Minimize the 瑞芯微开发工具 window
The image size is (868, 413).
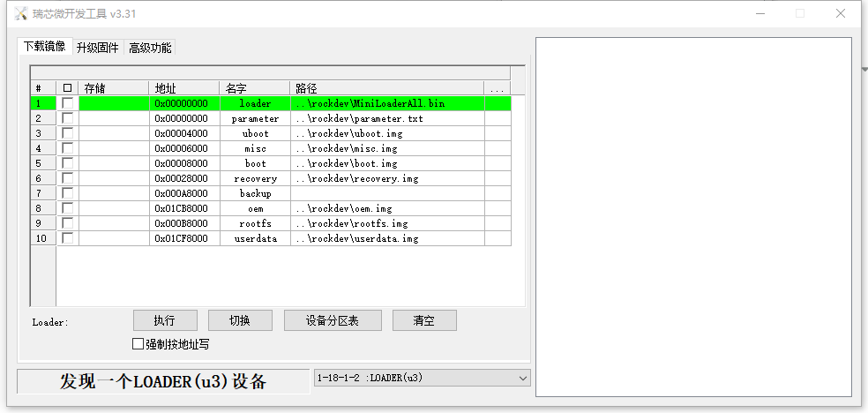click(x=760, y=13)
